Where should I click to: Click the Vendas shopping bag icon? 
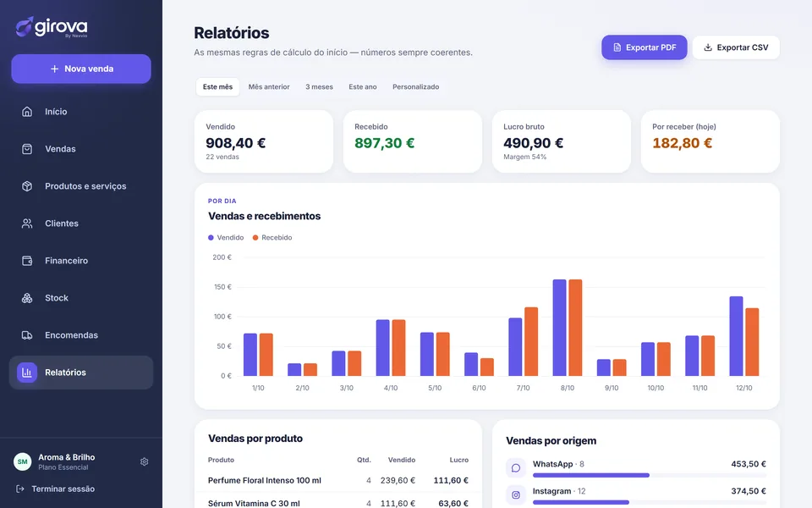[27, 149]
